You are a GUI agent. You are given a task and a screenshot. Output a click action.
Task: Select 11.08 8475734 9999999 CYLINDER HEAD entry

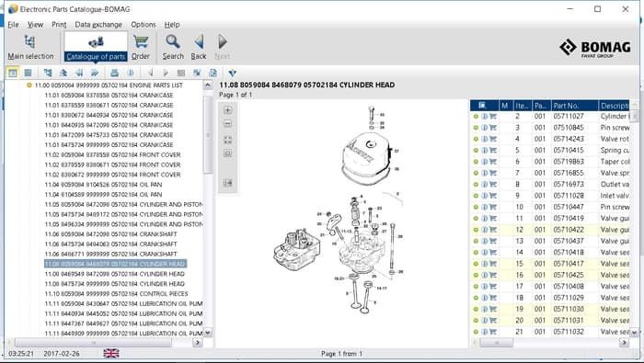tap(115, 284)
